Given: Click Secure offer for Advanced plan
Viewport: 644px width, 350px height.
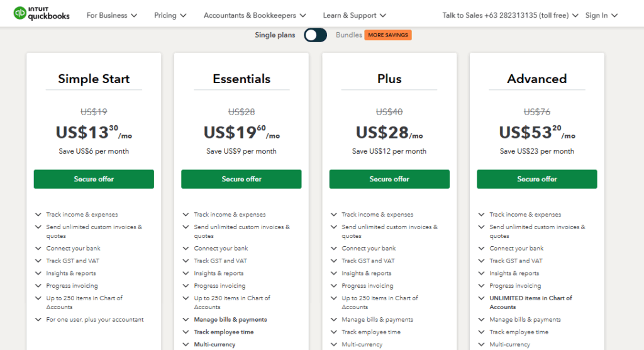Looking at the screenshot, I should (x=537, y=179).
